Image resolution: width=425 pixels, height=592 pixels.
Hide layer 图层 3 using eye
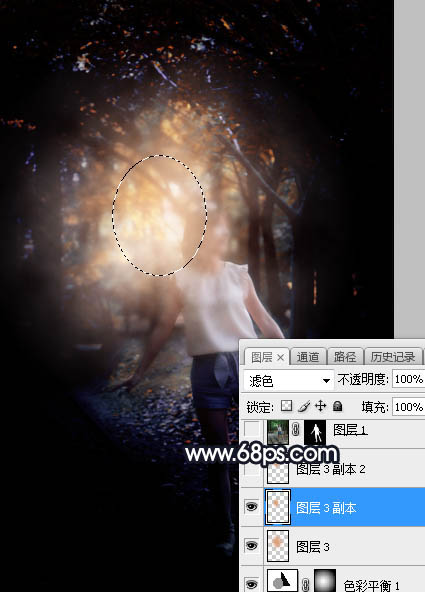251,546
